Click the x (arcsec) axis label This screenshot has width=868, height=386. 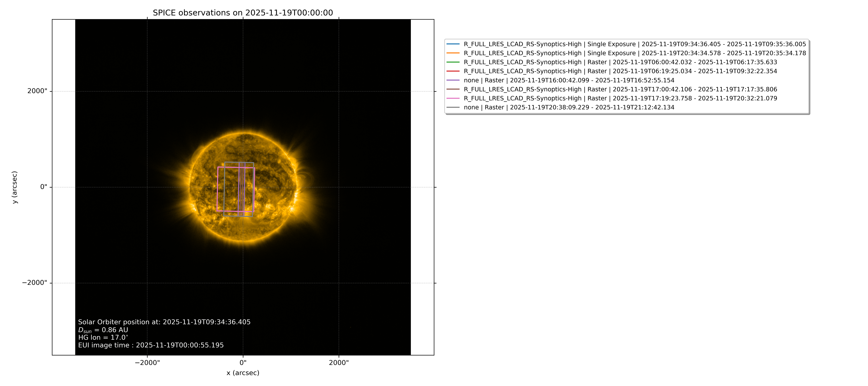pos(243,373)
